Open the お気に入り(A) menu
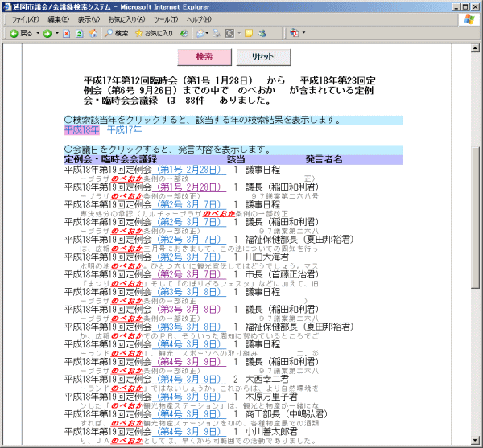Image resolution: width=483 pixels, height=448 pixels. 126,19
